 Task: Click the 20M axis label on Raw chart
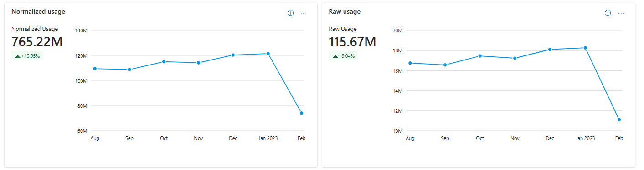(397, 31)
